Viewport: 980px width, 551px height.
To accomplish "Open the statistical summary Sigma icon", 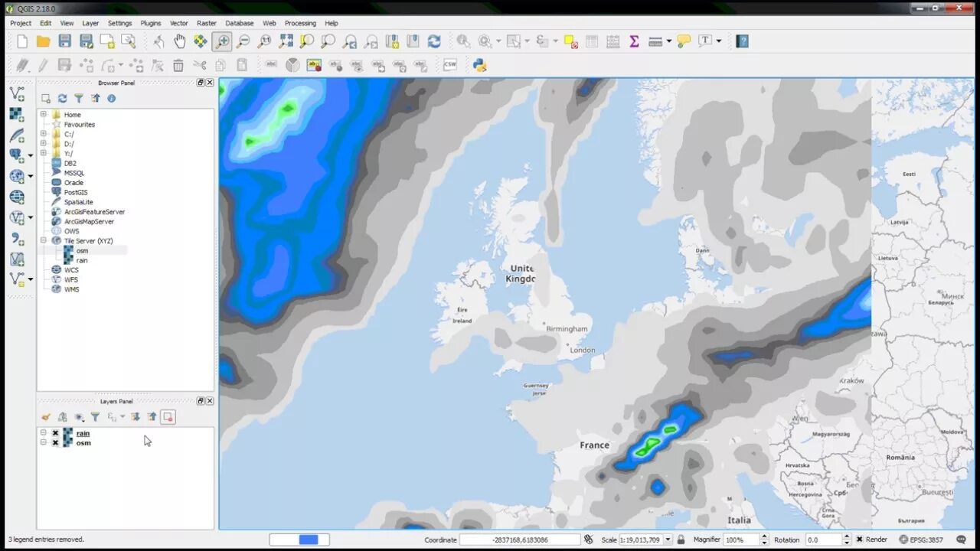I will point(634,41).
